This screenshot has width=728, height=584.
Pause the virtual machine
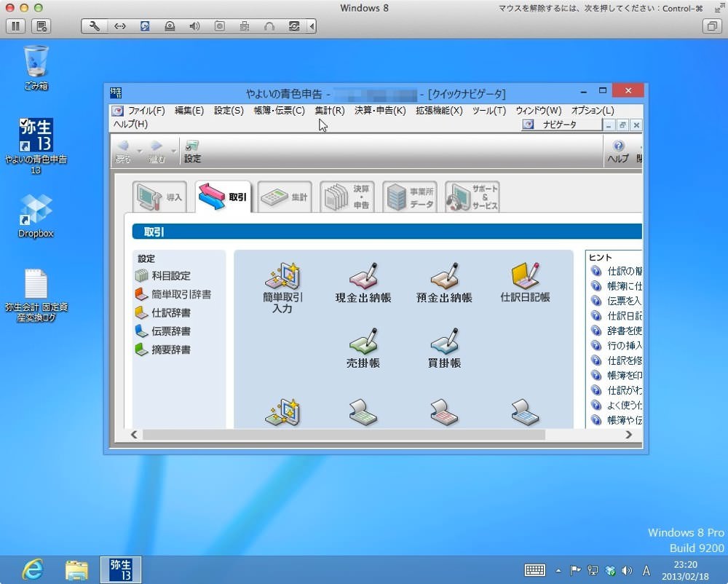click(x=16, y=26)
